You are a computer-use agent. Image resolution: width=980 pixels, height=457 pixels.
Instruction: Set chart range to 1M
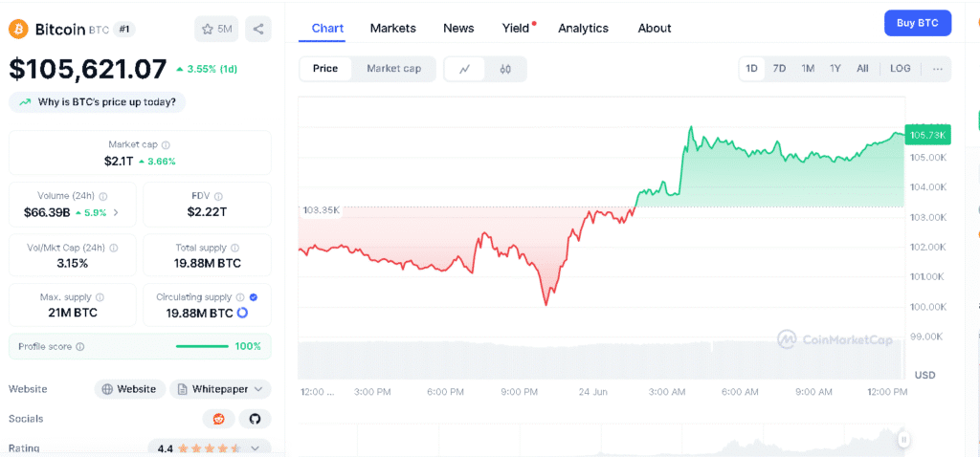[808, 69]
